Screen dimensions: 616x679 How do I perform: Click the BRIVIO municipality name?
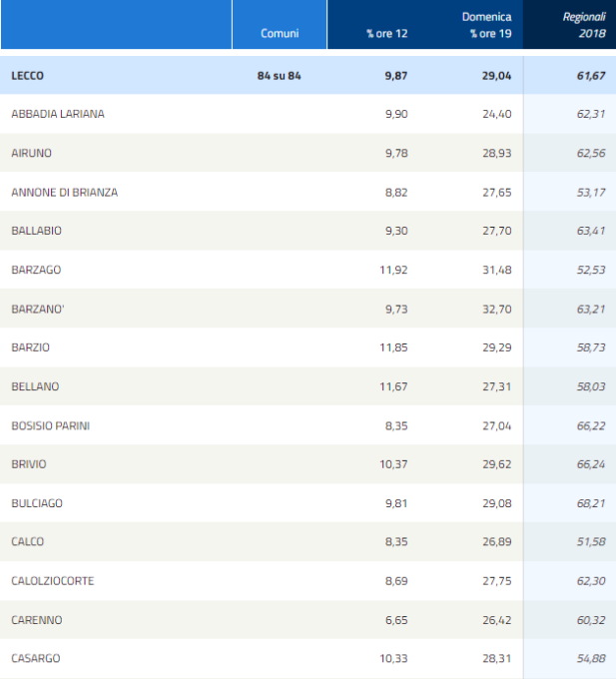[x=29, y=464]
